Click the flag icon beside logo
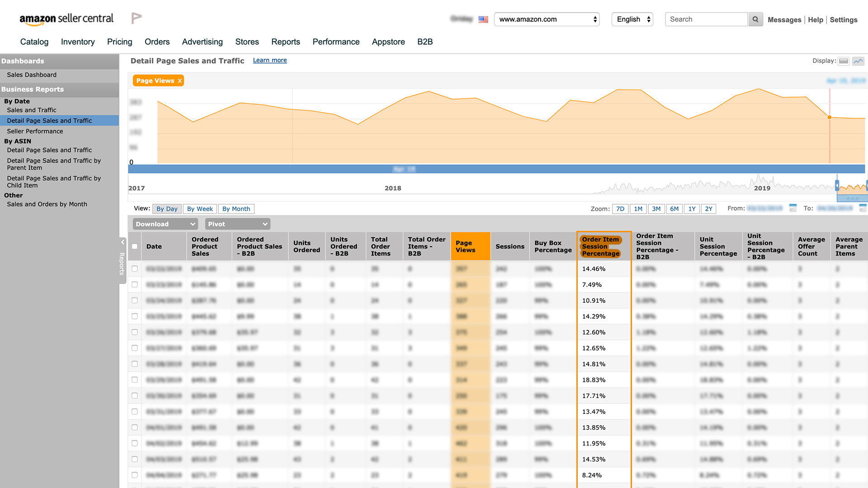The height and width of the screenshot is (488, 868). tap(137, 18)
